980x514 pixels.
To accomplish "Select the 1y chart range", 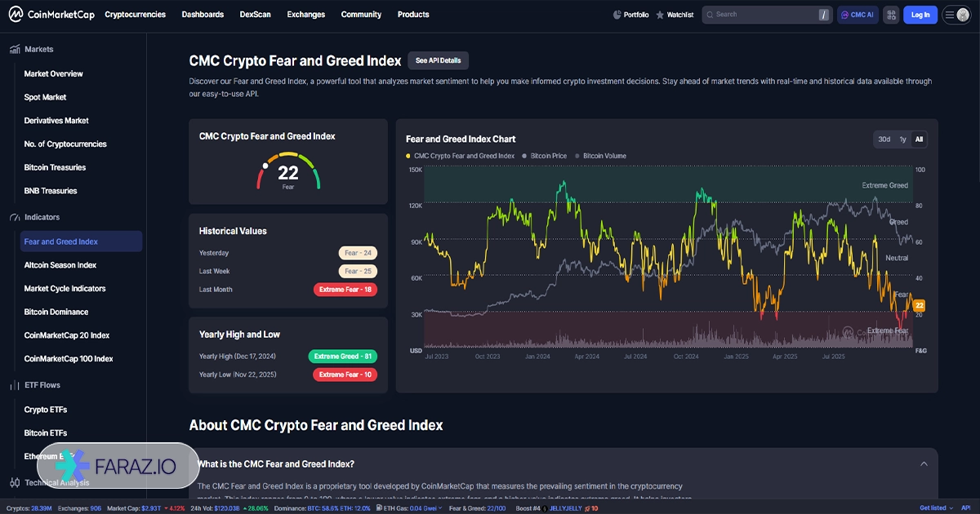I will pos(902,140).
